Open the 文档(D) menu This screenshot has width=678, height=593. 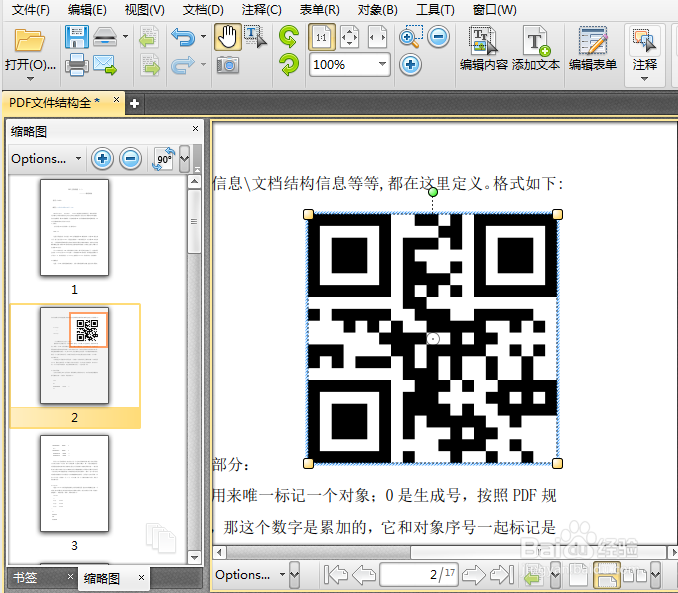203,10
